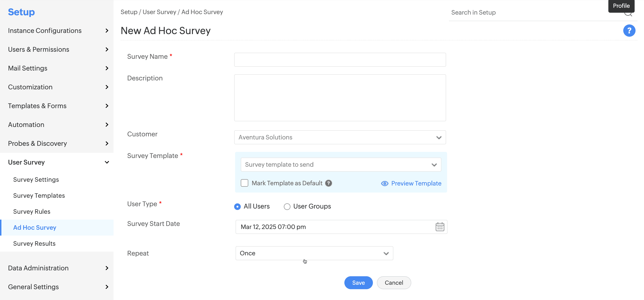Image resolution: width=644 pixels, height=300 pixels.
Task: Open the Customer dropdown showing Aventura Solutions
Action: tap(340, 137)
